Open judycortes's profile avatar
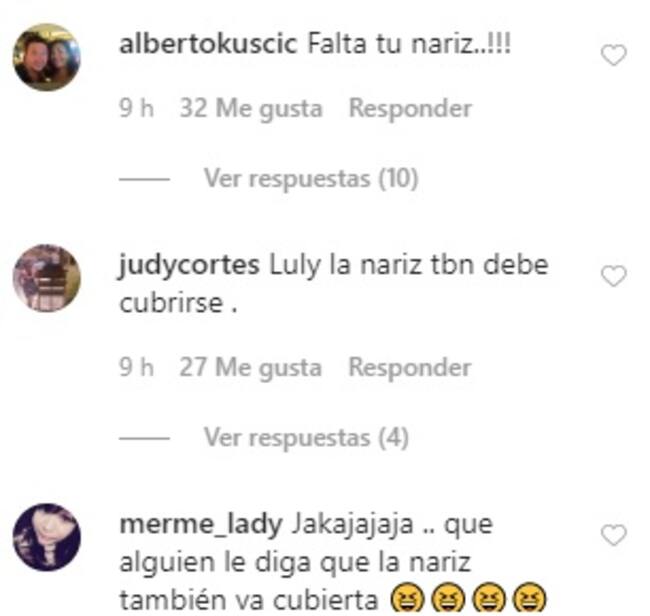The image size is (650, 616). 47,278
